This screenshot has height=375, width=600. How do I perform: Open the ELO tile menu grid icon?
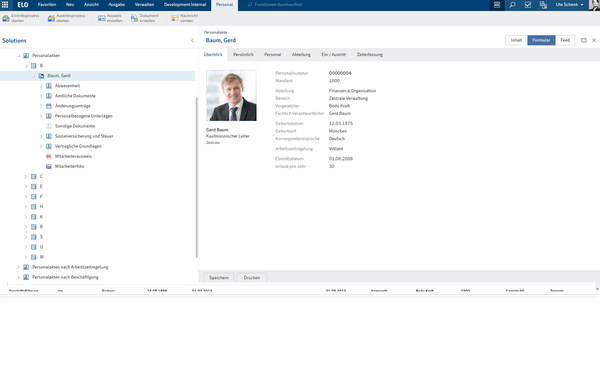coord(5,5)
